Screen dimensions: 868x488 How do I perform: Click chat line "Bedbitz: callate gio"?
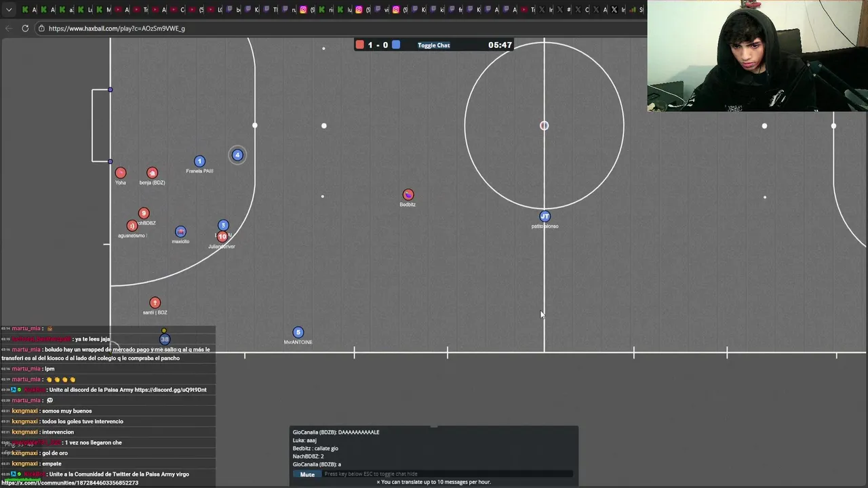(315, 449)
